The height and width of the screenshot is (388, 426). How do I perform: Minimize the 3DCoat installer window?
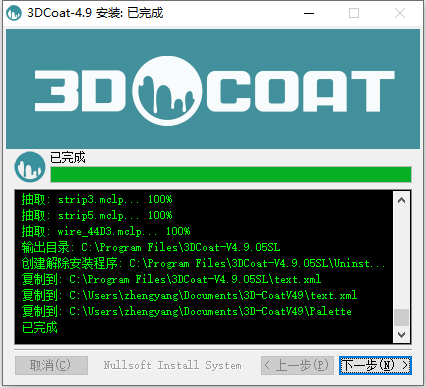[x=309, y=13]
